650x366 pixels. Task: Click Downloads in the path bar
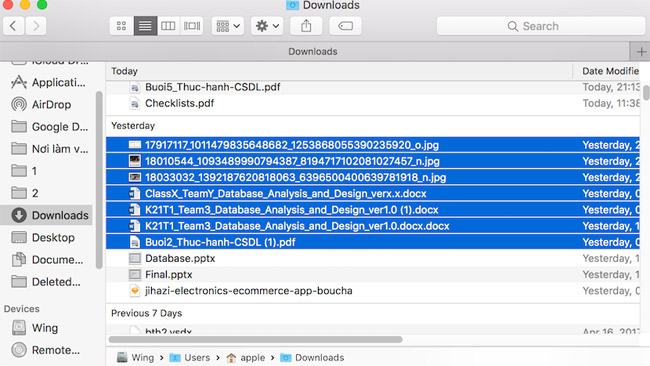312,357
